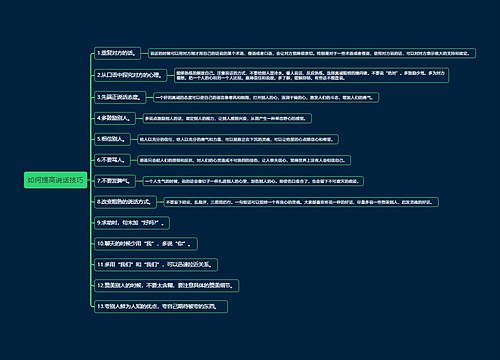Select node 12 about 赞美别人
The height and width of the screenshot is (360, 500).
coord(166,286)
